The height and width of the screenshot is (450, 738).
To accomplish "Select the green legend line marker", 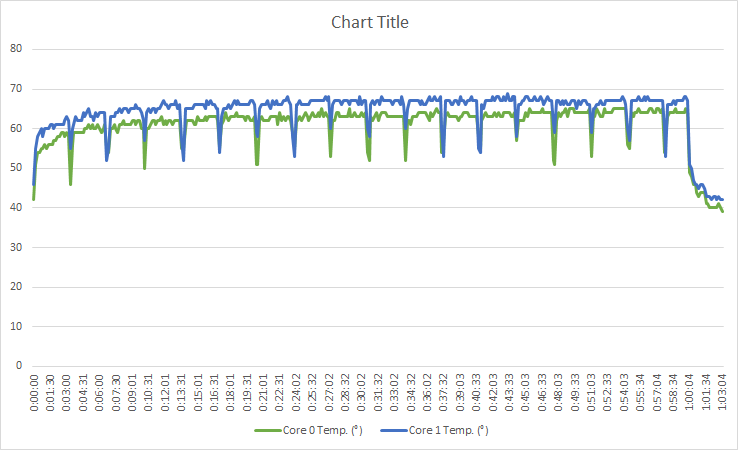I will [x=266, y=431].
